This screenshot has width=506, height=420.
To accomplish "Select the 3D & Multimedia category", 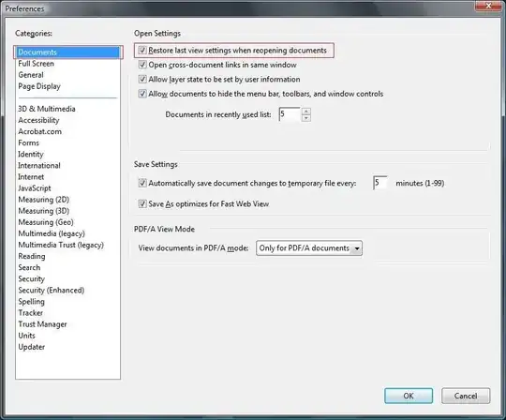I will tap(47, 109).
